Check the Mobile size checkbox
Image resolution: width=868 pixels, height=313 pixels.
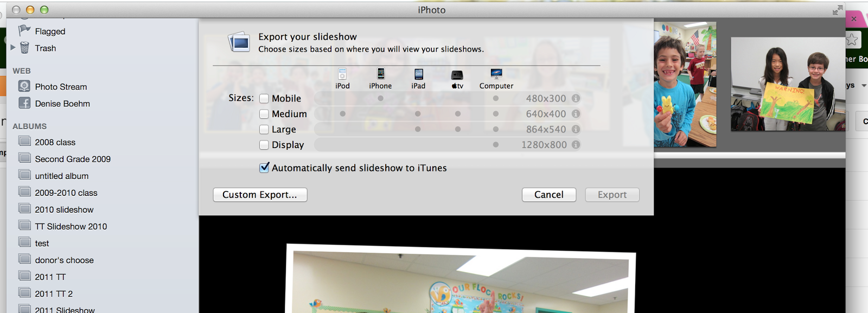pos(264,99)
